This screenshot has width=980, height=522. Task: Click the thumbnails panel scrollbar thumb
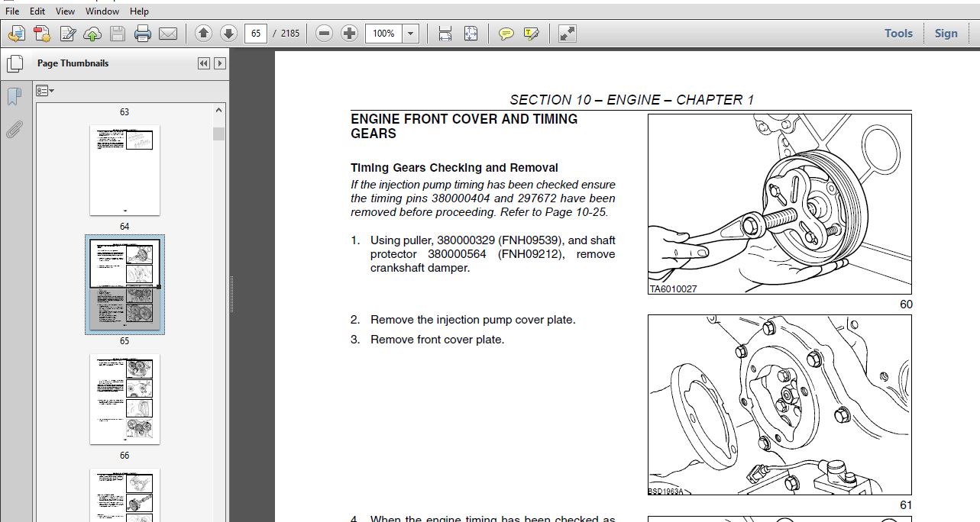(219, 134)
